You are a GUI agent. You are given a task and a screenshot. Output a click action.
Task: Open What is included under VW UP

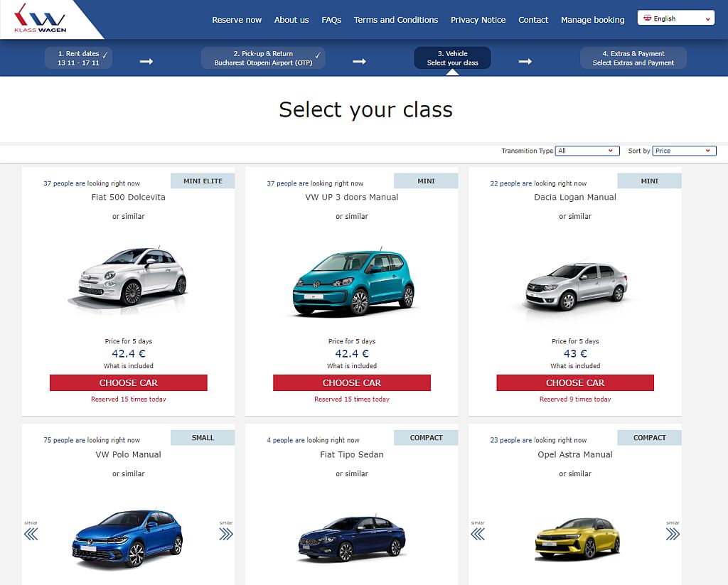tap(351, 365)
